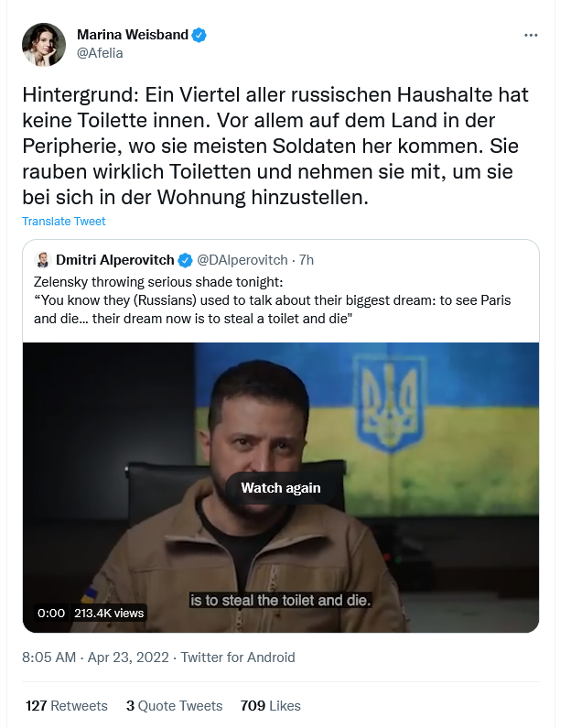The image size is (571, 728).
Task: Open Dmitri Alperovitch's name in quoted tweet
Action: pos(115,260)
